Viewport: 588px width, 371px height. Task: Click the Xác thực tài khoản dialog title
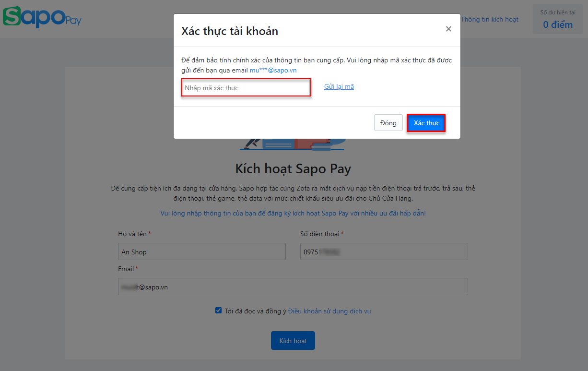230,31
